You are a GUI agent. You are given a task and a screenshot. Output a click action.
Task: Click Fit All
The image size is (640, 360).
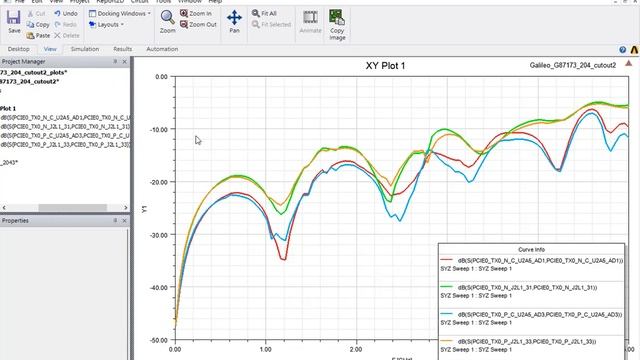[264, 13]
